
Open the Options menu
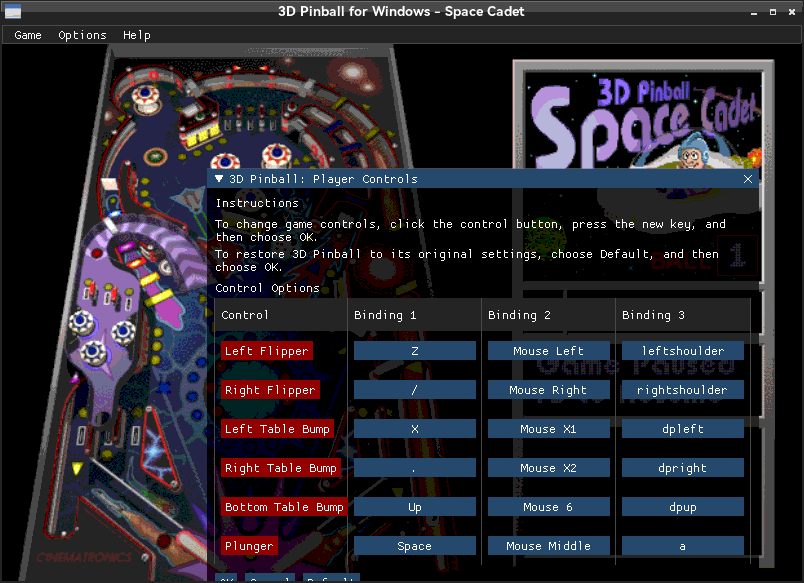point(82,35)
